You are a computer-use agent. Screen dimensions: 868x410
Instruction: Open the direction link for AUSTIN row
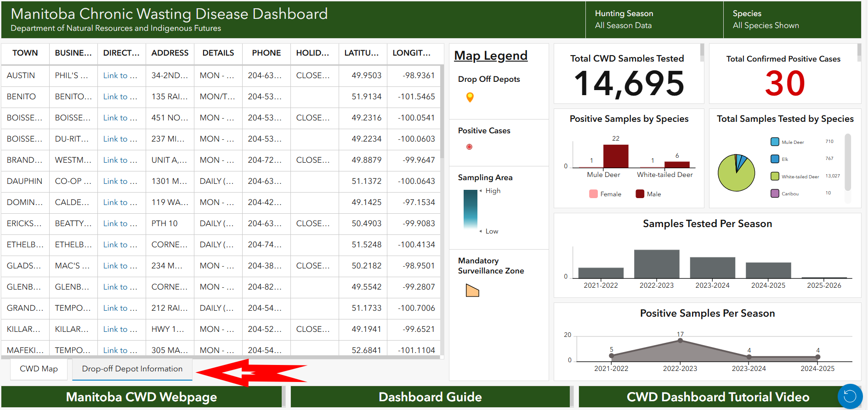point(120,75)
